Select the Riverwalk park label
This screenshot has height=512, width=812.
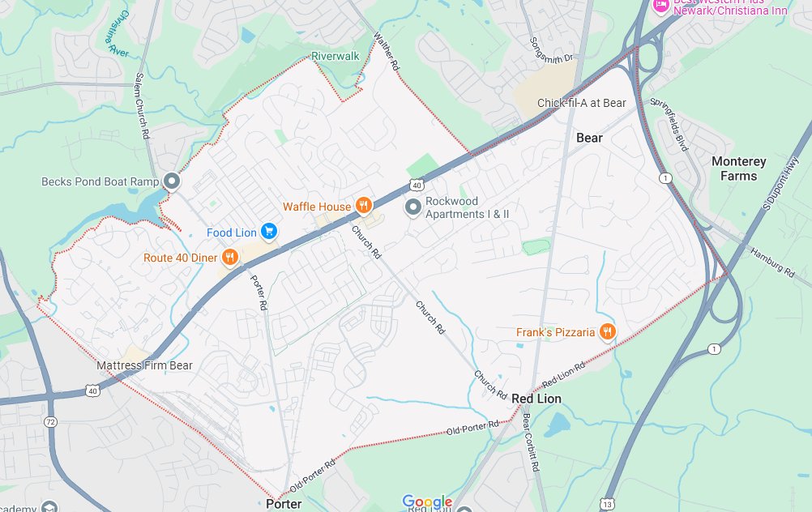pyautogui.click(x=335, y=56)
